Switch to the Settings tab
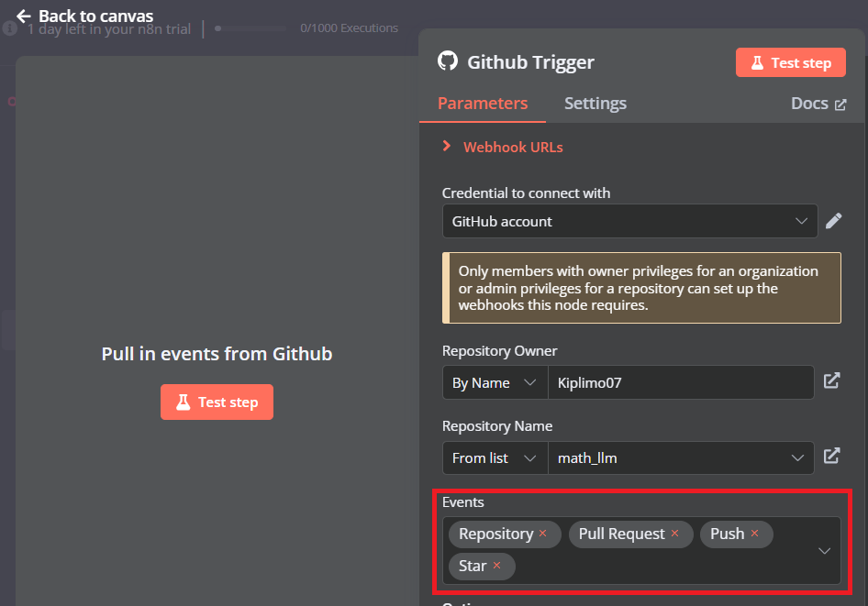 (x=595, y=104)
